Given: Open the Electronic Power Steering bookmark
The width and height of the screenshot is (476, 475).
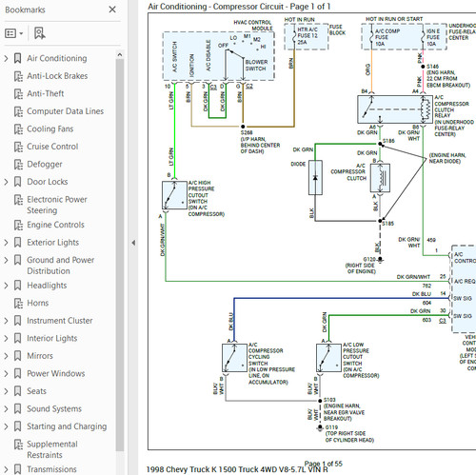Looking at the screenshot, I should [57, 205].
